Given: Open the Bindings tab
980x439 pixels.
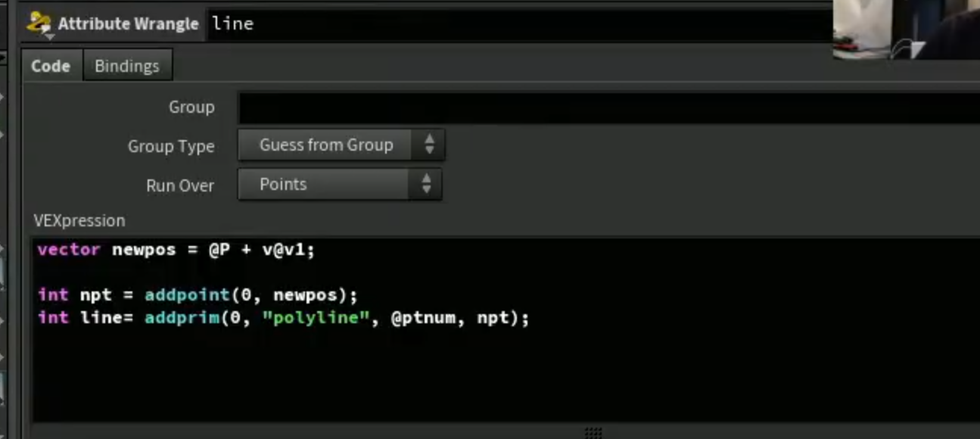Looking at the screenshot, I should [x=127, y=66].
